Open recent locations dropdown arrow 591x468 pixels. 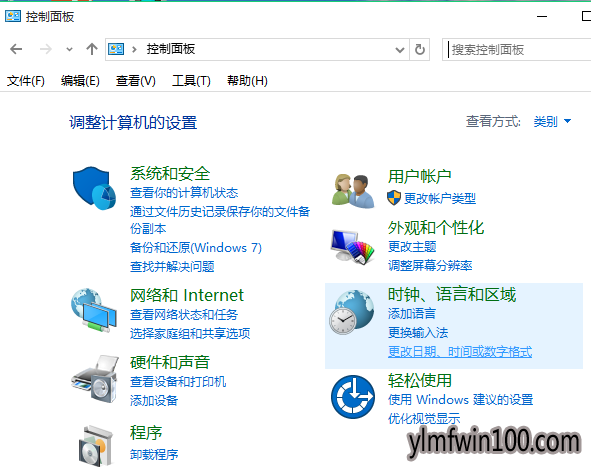tap(69, 49)
